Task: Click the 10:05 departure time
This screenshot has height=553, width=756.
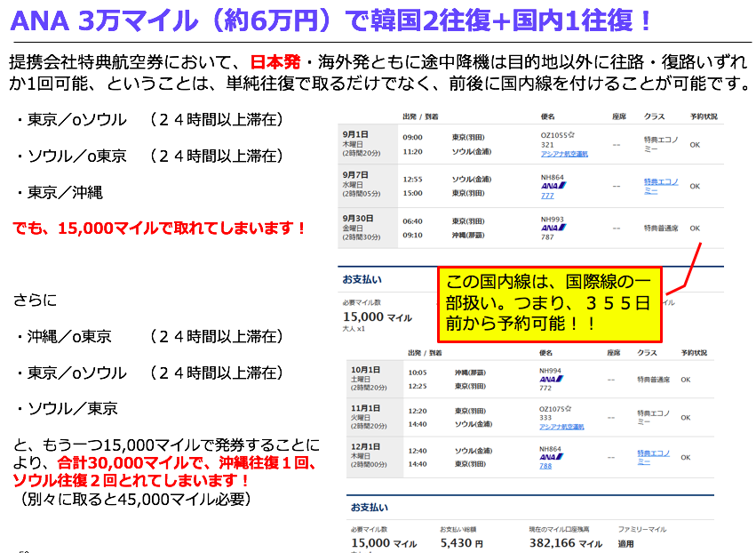Action: [x=418, y=373]
